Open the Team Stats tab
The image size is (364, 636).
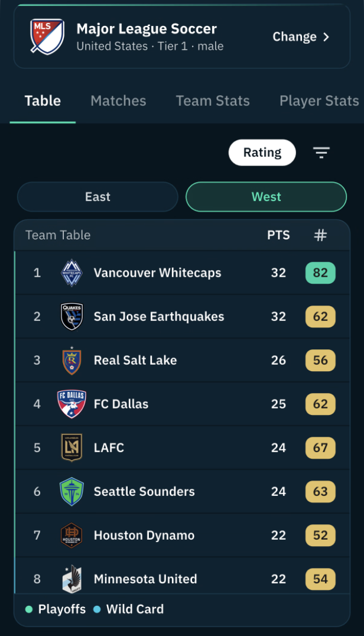(x=213, y=100)
